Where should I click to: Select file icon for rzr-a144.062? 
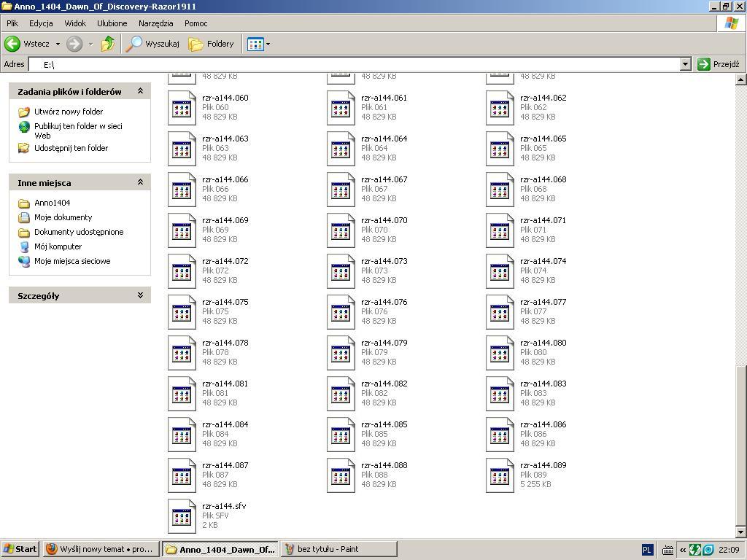(500, 108)
